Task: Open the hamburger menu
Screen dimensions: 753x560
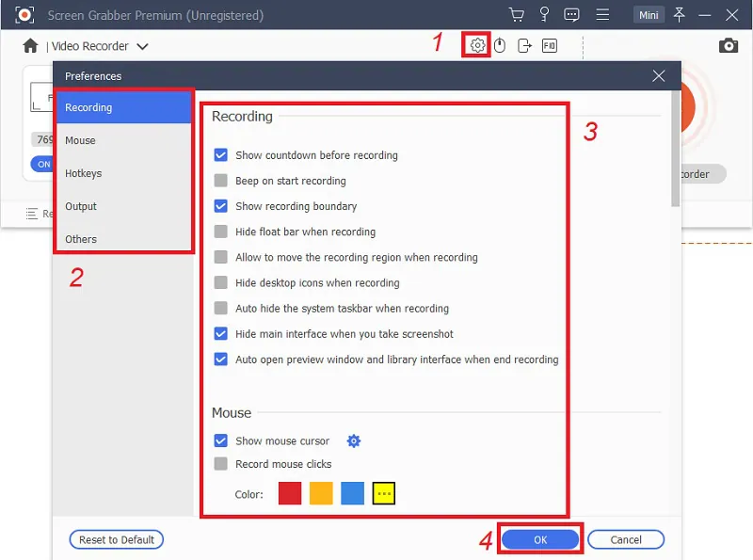Action: coord(601,14)
